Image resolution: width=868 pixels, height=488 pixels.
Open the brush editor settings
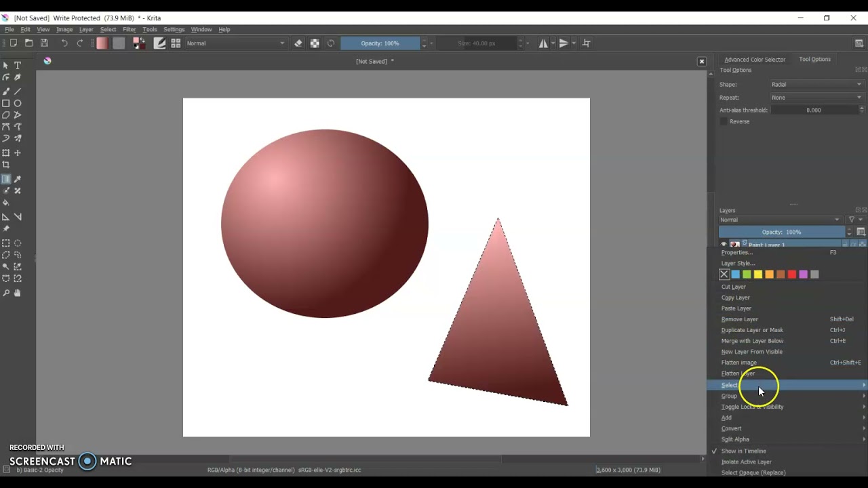click(x=159, y=43)
